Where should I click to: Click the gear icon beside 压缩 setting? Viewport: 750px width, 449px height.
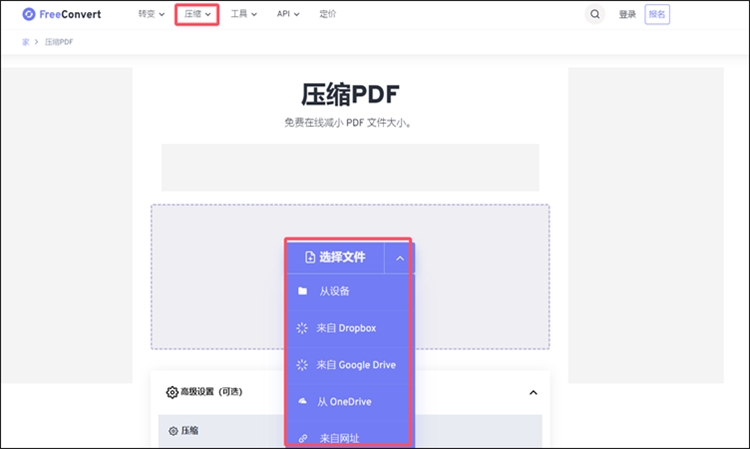[x=173, y=431]
